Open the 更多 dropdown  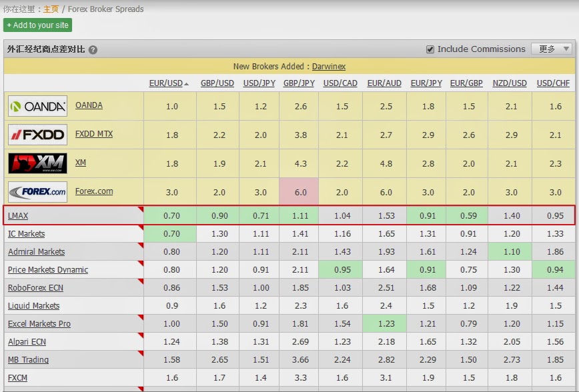[x=552, y=49]
